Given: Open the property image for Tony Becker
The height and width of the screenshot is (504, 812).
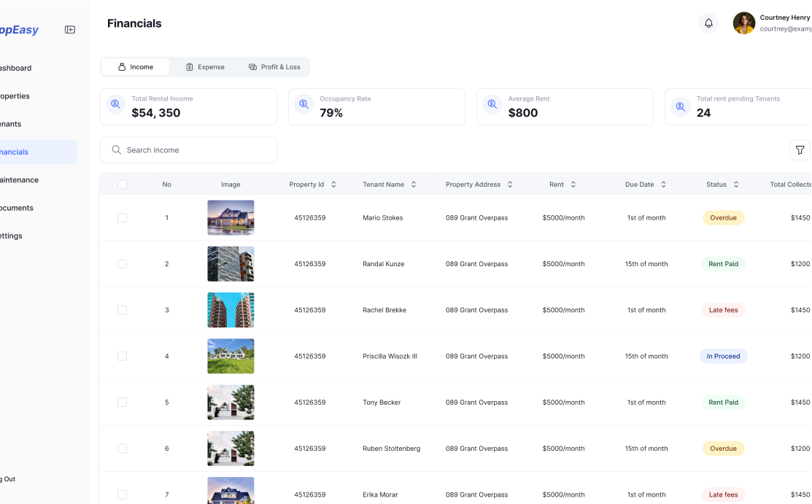Looking at the screenshot, I should pyautogui.click(x=231, y=402).
